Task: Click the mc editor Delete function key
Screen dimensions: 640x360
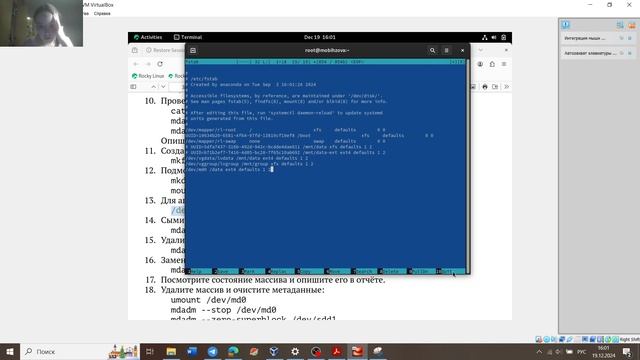Action: 393,271
